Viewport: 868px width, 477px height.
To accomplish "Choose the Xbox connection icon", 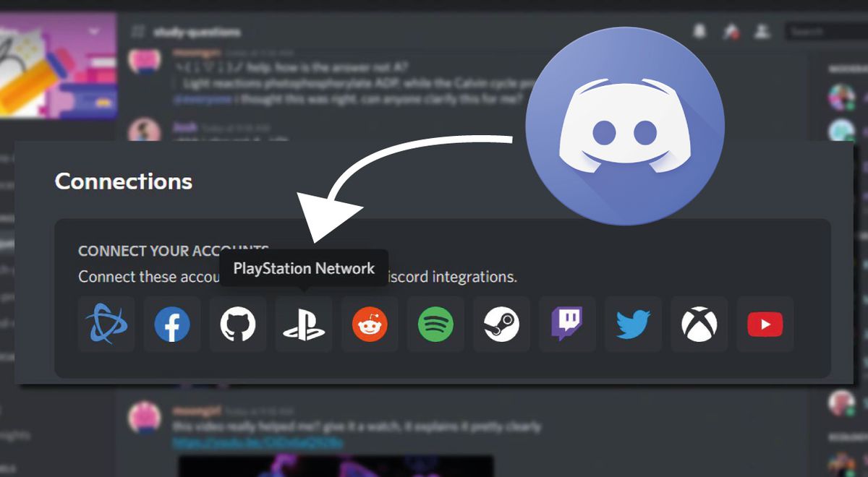I will point(699,325).
